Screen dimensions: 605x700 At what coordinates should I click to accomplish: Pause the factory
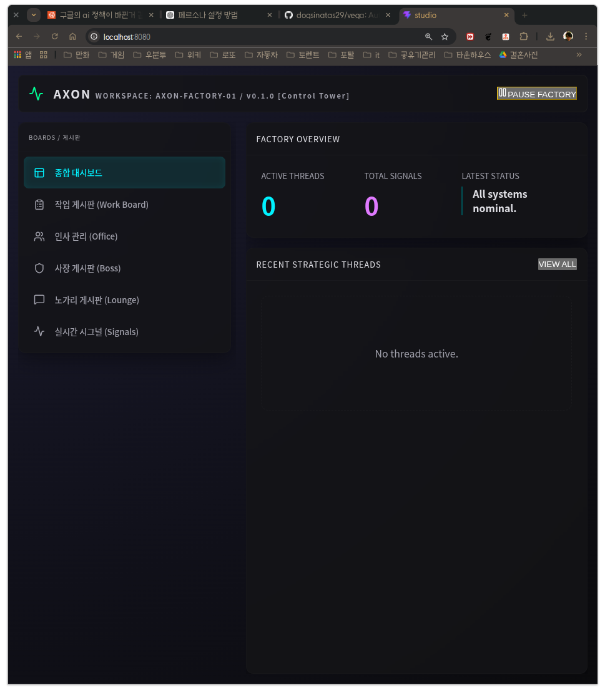click(537, 94)
